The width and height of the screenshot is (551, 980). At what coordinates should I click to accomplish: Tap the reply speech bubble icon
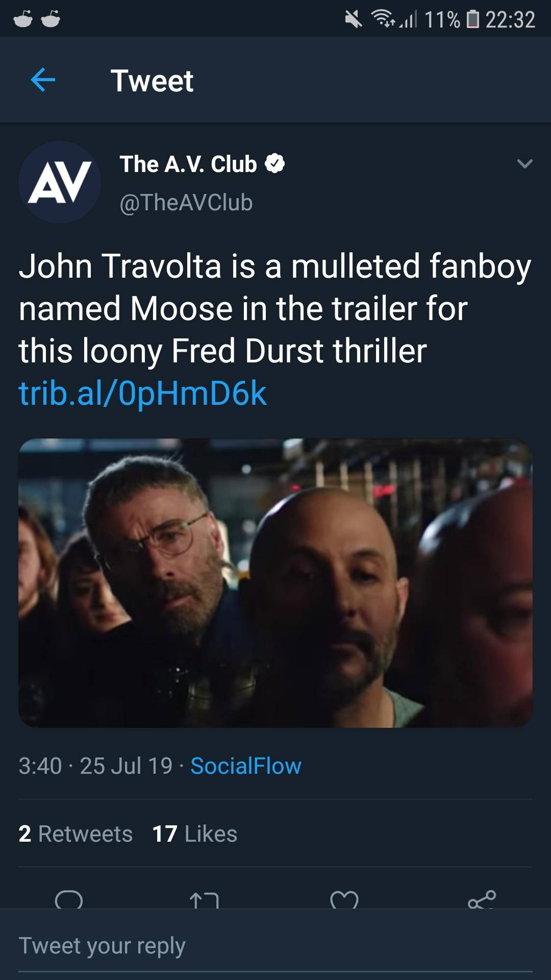(x=69, y=899)
